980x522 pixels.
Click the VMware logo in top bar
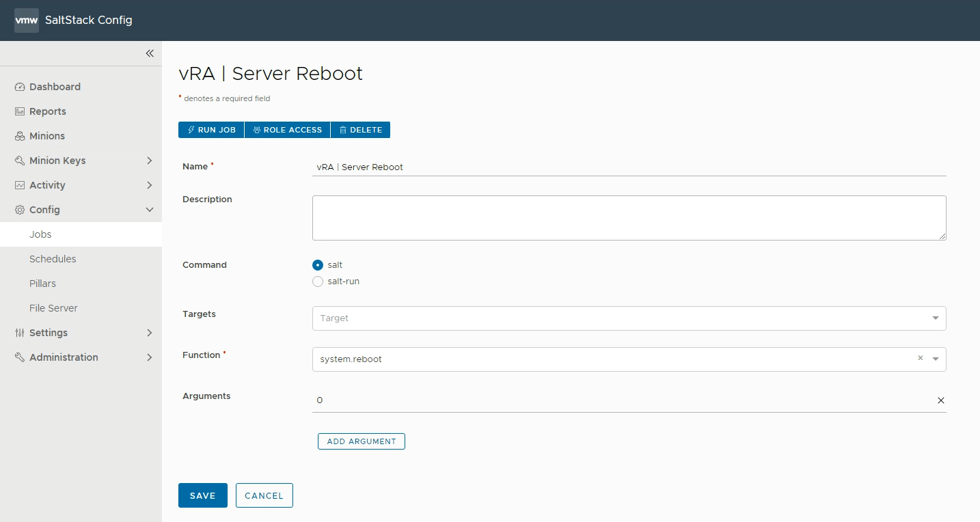pos(26,20)
